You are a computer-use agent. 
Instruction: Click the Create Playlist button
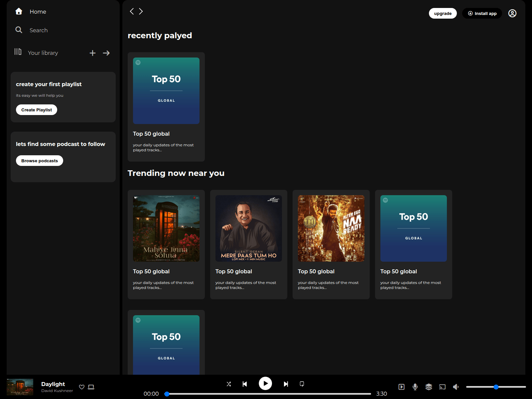click(37, 110)
